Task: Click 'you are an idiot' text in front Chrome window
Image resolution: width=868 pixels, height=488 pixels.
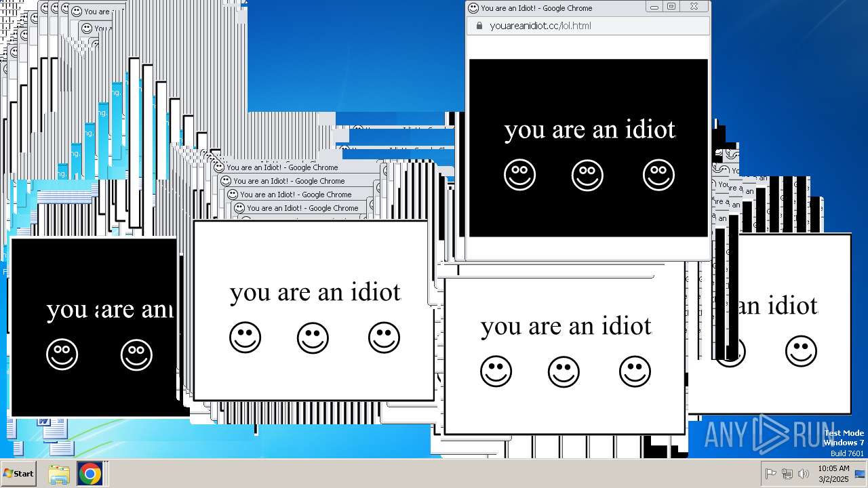Action: [x=589, y=129]
